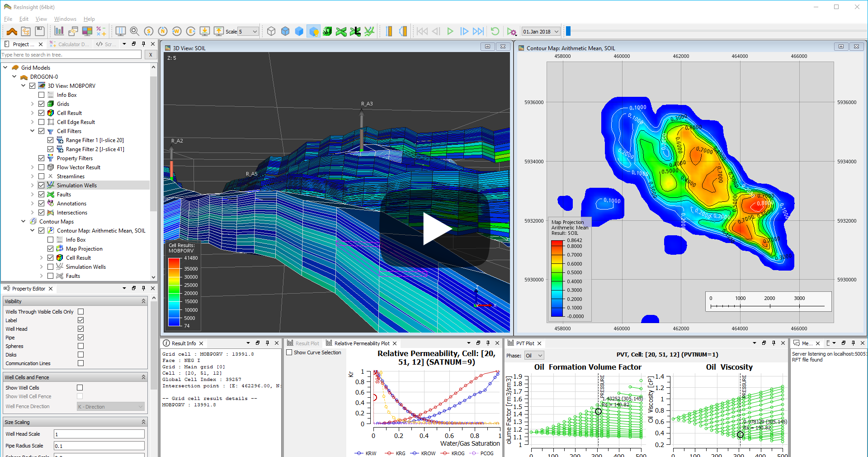The image size is (868, 457).
Task: Collapse the Grid Models tree node
Action: click(5, 67)
